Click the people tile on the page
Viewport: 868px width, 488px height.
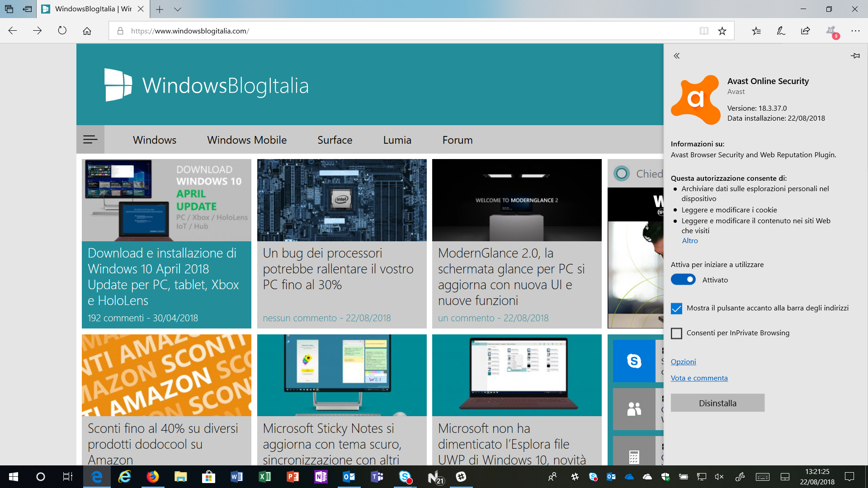(634, 409)
